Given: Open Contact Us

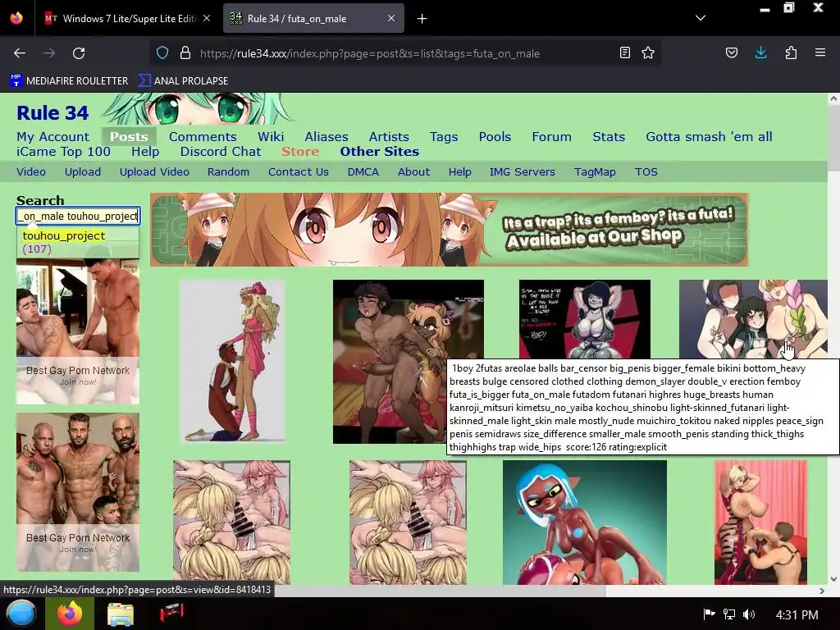Looking at the screenshot, I should pyautogui.click(x=299, y=172).
